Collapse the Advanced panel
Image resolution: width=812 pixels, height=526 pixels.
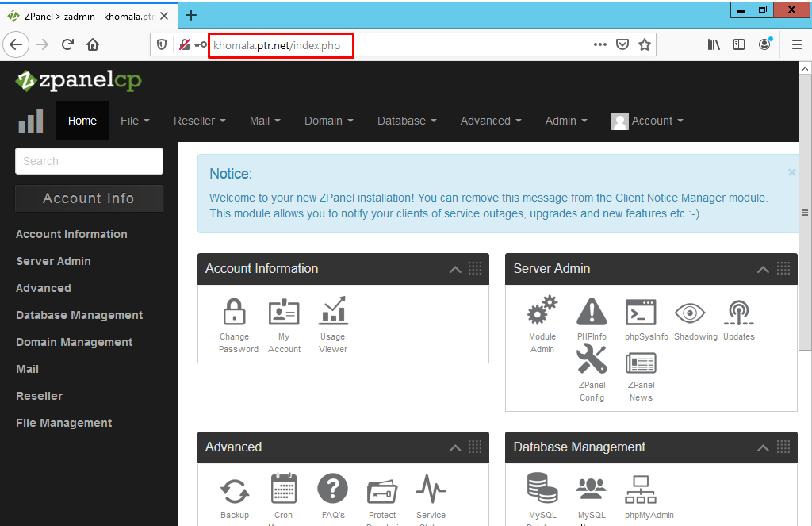click(x=455, y=447)
